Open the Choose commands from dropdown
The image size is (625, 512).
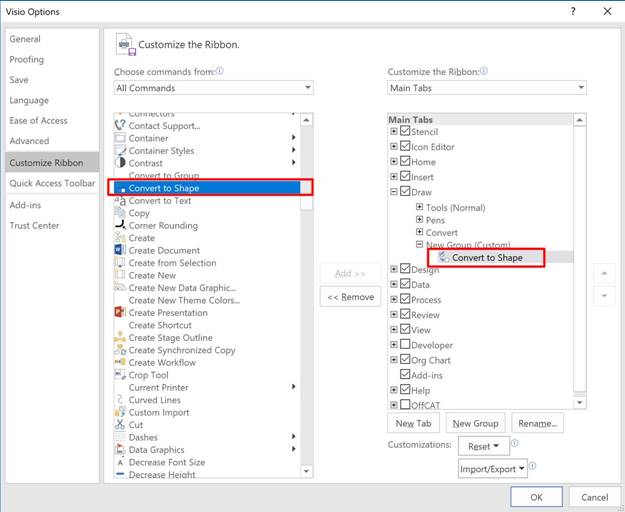point(213,88)
